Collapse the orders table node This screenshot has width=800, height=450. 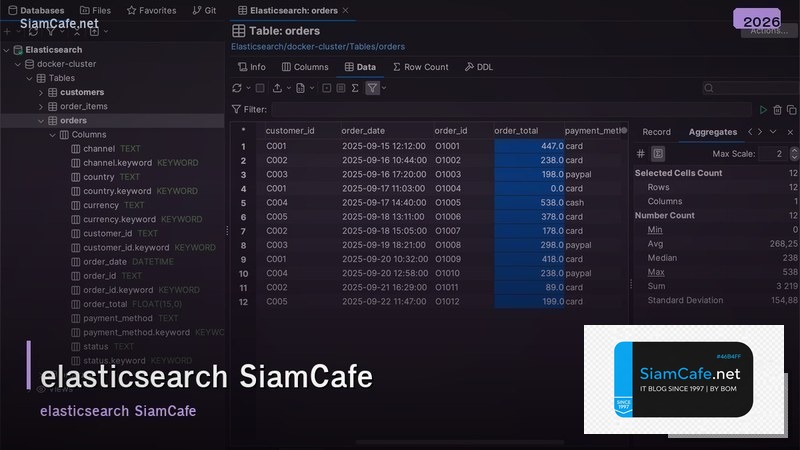tap(41, 121)
